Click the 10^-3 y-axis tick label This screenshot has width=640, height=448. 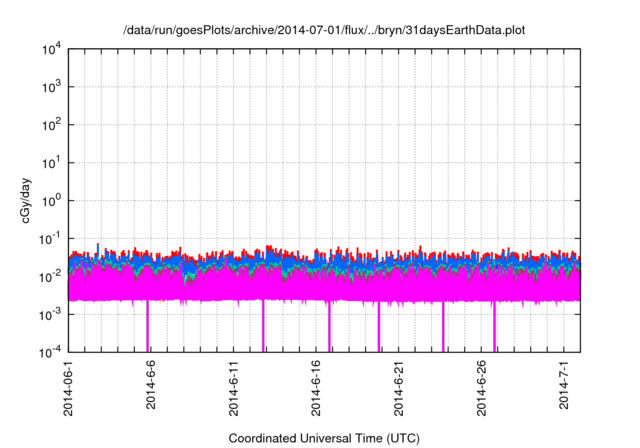click(50, 315)
